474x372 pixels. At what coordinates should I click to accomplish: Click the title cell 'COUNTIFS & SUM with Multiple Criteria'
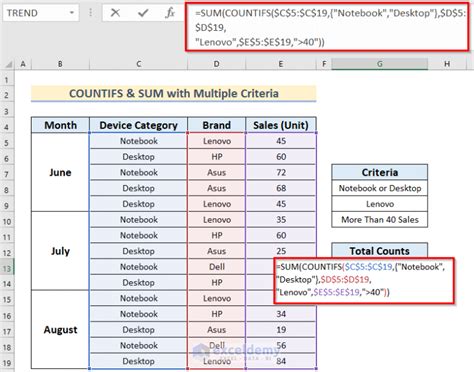(x=174, y=94)
